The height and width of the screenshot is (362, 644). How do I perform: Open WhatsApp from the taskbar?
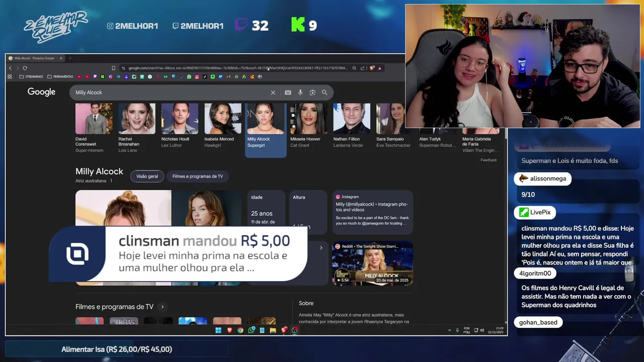pyautogui.click(x=252, y=330)
